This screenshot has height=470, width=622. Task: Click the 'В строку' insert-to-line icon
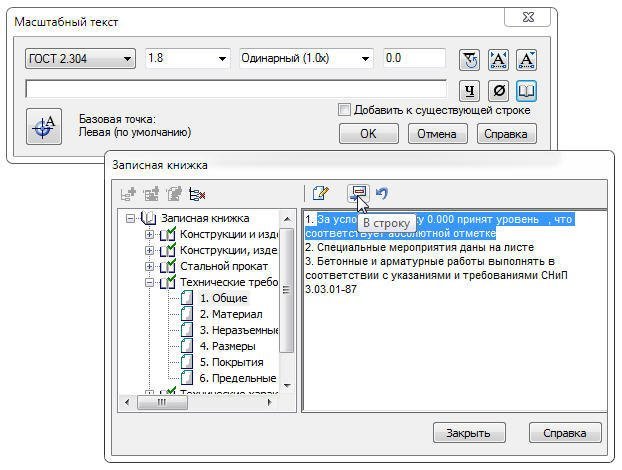(356, 193)
